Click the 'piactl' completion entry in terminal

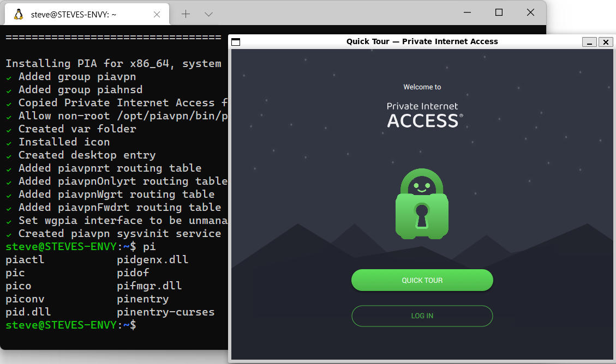[x=25, y=260]
